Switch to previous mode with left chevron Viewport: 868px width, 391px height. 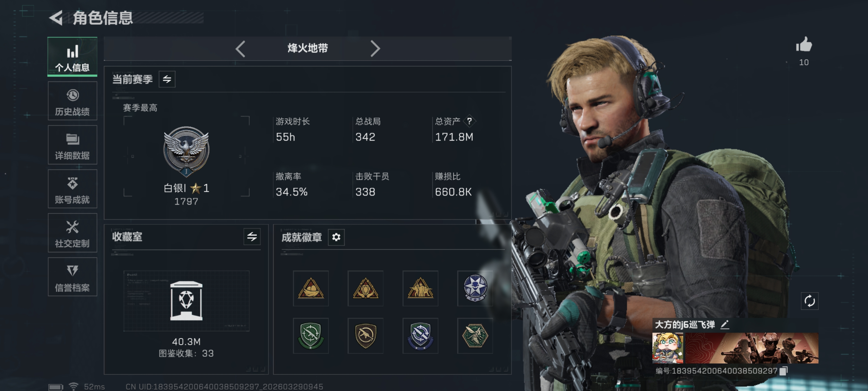click(240, 49)
